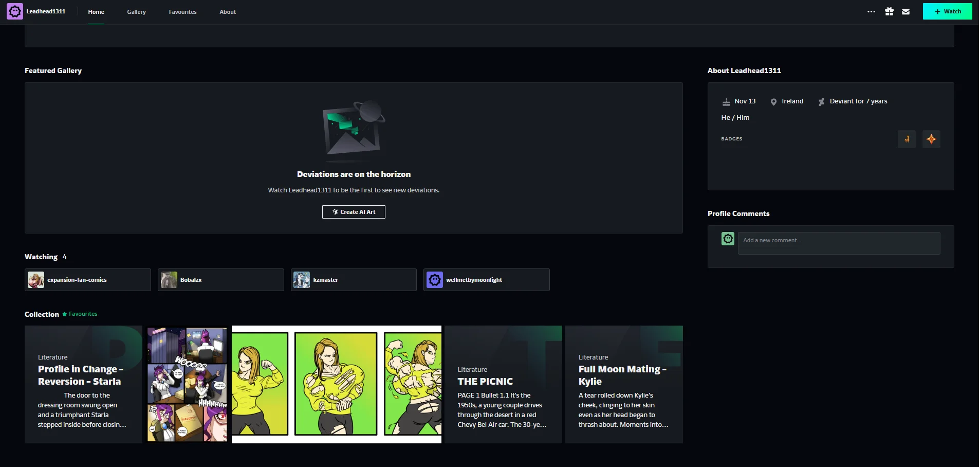Open the envelope message icon
Image resolution: width=980 pixels, height=467 pixels.
click(905, 11)
